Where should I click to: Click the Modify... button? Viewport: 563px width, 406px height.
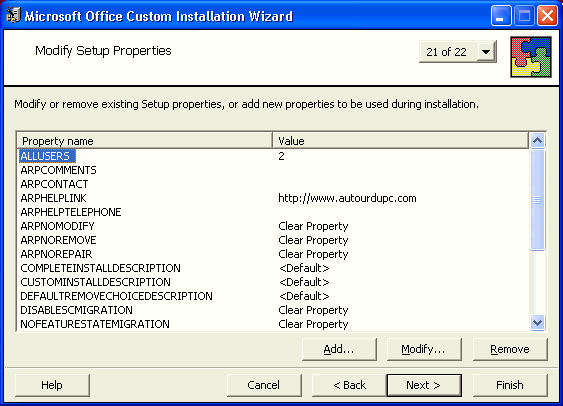click(x=424, y=349)
